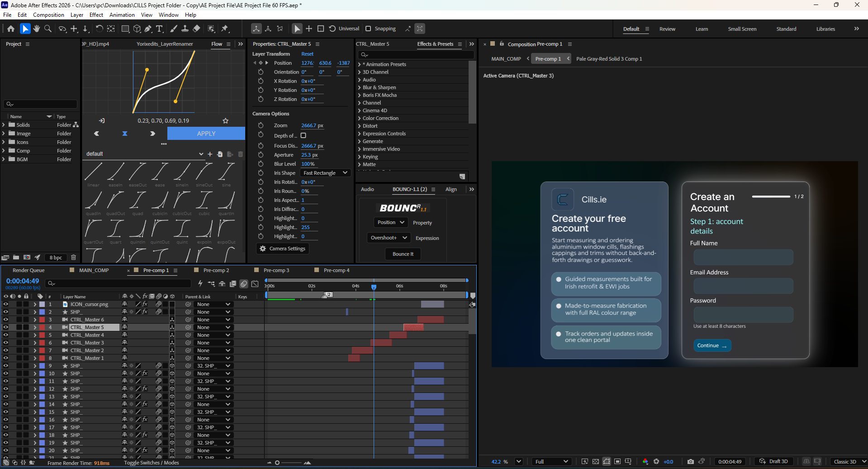Screen dimensions: 868x469
Task: Open the Effect menu
Action: pyautogui.click(x=96, y=15)
